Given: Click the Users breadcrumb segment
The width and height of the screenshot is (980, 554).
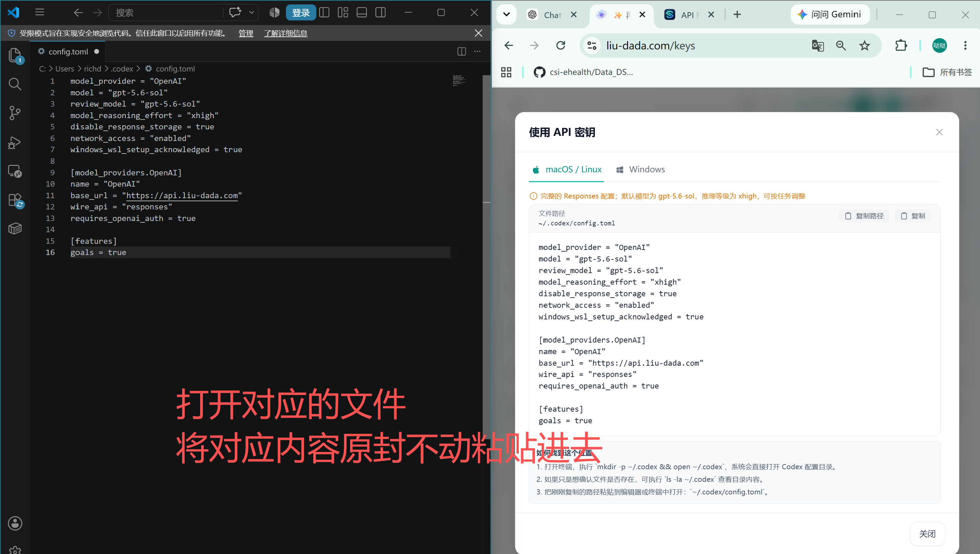Looking at the screenshot, I should pyautogui.click(x=65, y=69).
